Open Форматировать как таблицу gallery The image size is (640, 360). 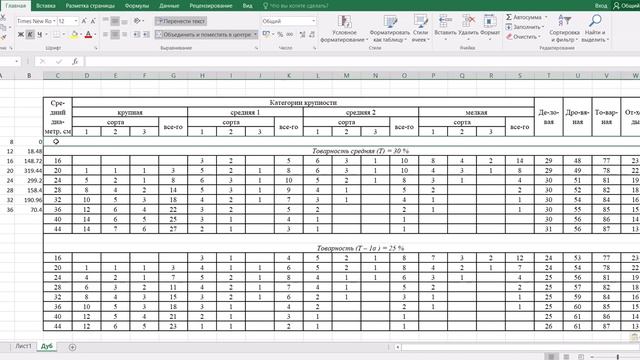(x=389, y=29)
